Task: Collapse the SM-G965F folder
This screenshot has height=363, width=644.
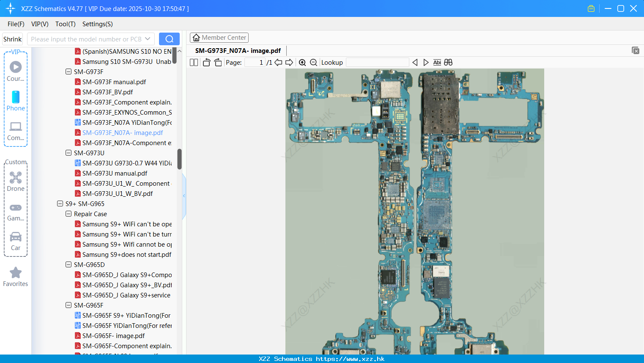Action: pos(69,305)
